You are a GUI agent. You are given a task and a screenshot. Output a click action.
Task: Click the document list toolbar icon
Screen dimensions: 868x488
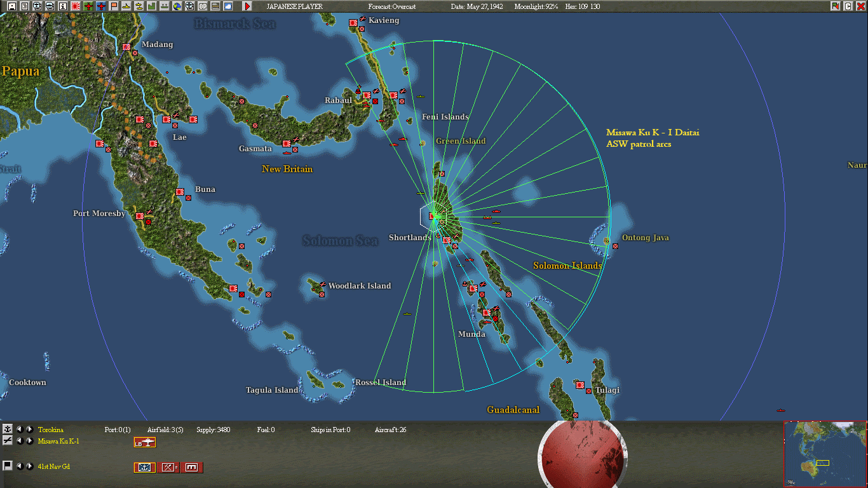tap(25, 6)
